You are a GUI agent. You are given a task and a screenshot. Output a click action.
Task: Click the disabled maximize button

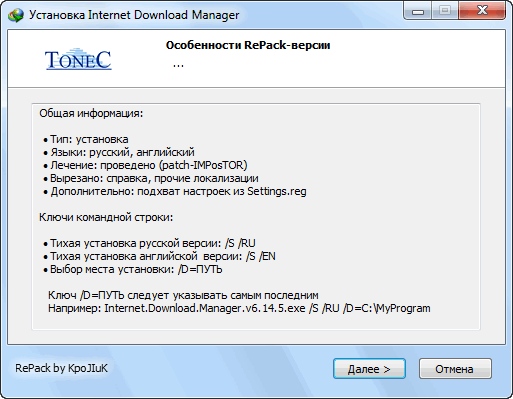(445, 11)
